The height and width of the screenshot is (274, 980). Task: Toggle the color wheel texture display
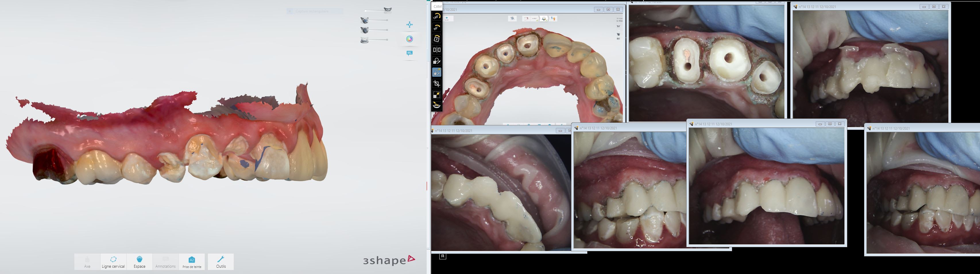tap(409, 39)
